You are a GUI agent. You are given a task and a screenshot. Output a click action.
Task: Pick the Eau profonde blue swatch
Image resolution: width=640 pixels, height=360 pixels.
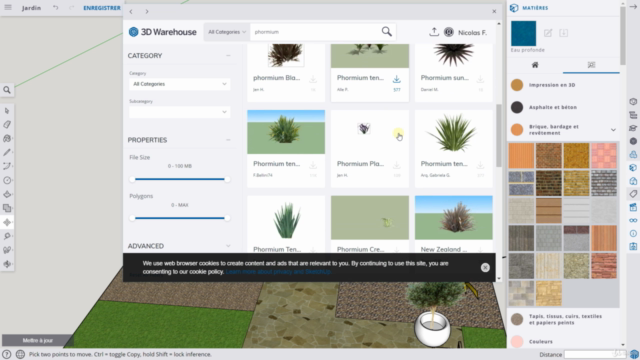point(523,33)
